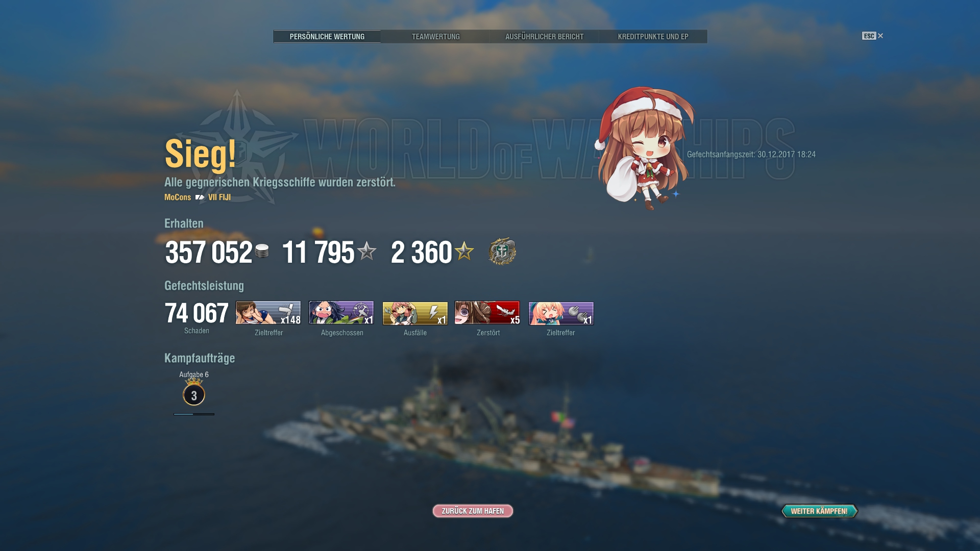Click the achievement emblem badge

pyautogui.click(x=502, y=251)
